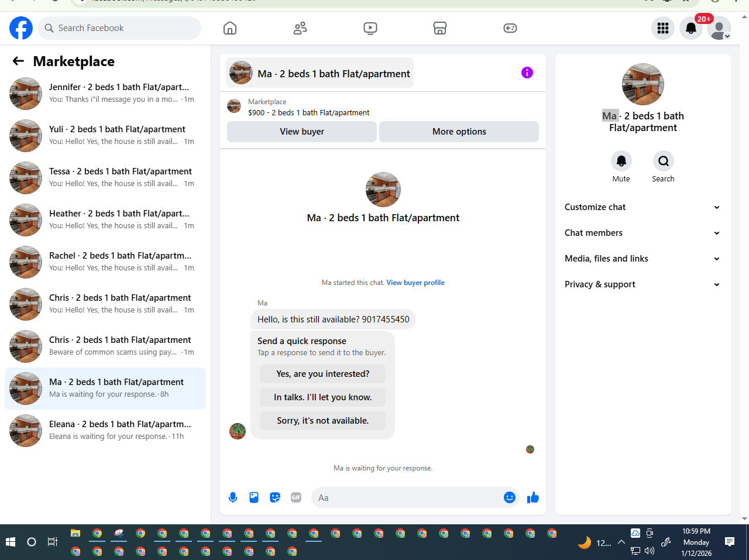Click the View buyer button
Image resolution: width=749 pixels, height=560 pixels.
click(x=302, y=132)
